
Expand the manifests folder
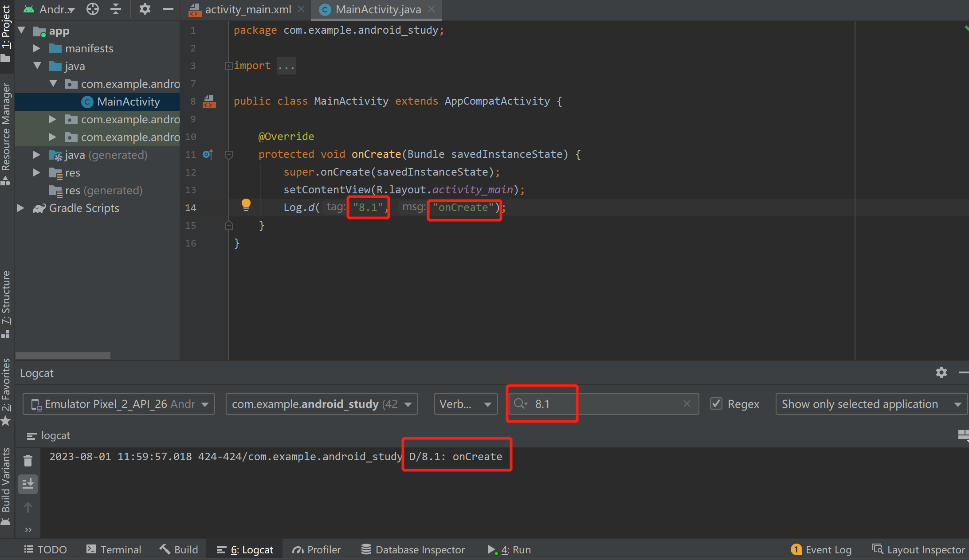point(37,48)
